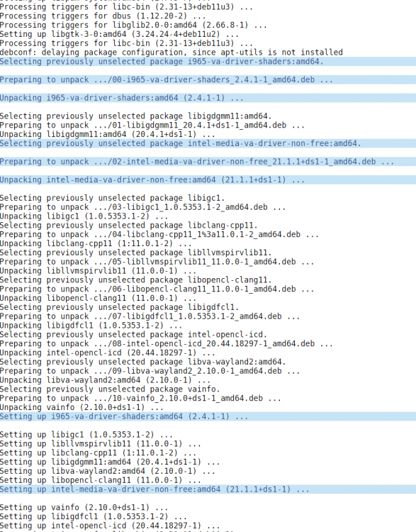The image size is (416, 532).
Task: Click 'Selecting previously unselected package libllvmspirvlib11.'
Action: (136, 253)
